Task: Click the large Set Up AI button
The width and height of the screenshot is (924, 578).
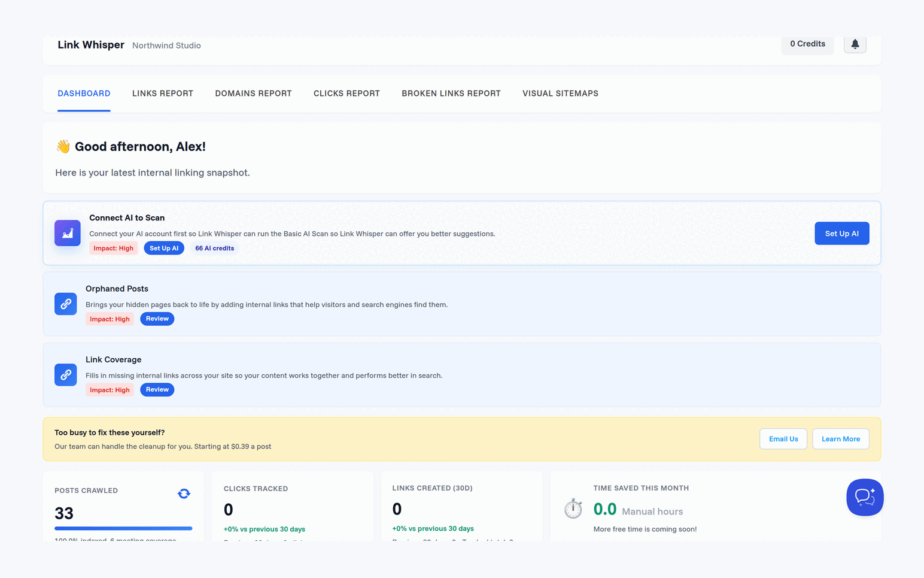Action: pyautogui.click(x=841, y=234)
